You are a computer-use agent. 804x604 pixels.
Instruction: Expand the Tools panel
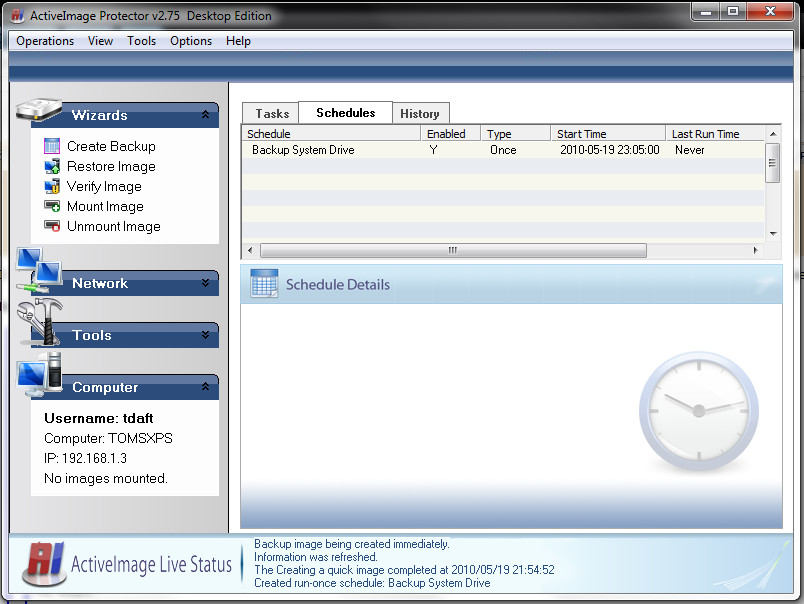205,335
